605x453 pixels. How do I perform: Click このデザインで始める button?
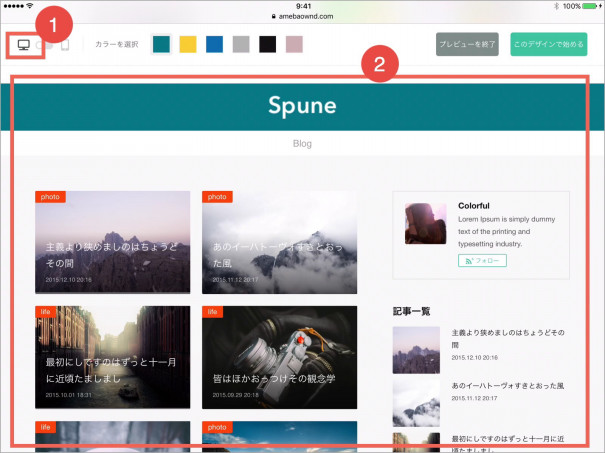(548, 44)
